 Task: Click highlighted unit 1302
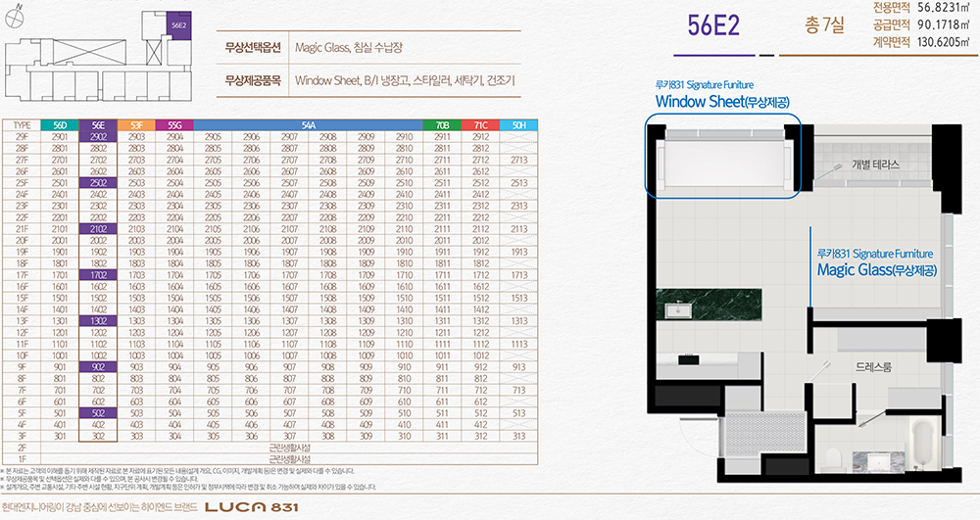click(x=98, y=321)
